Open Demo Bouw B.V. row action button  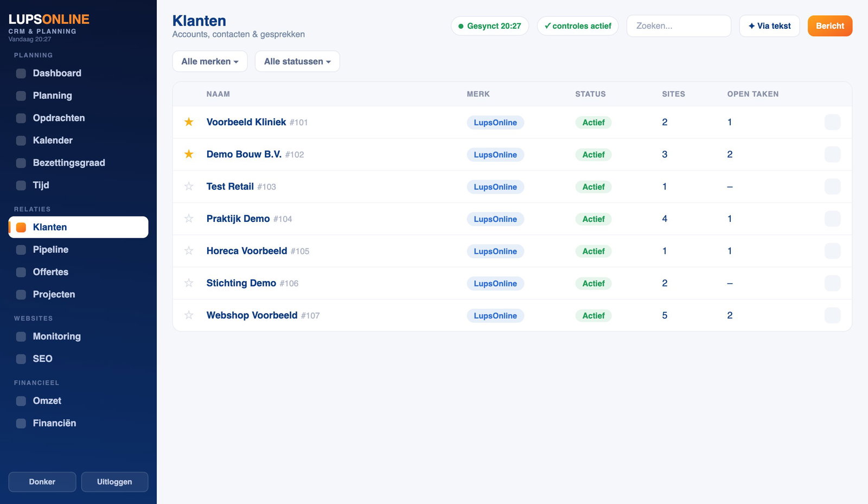[833, 154]
